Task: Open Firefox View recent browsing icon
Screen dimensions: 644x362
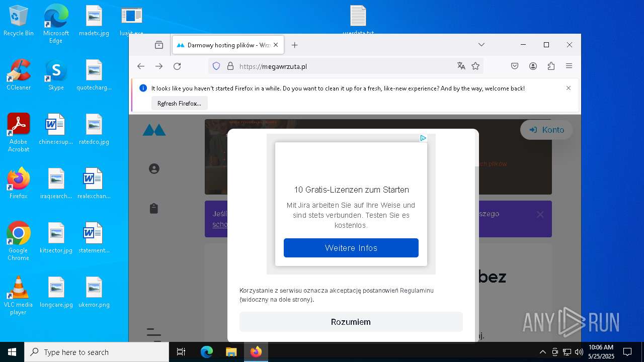Action: (159, 45)
